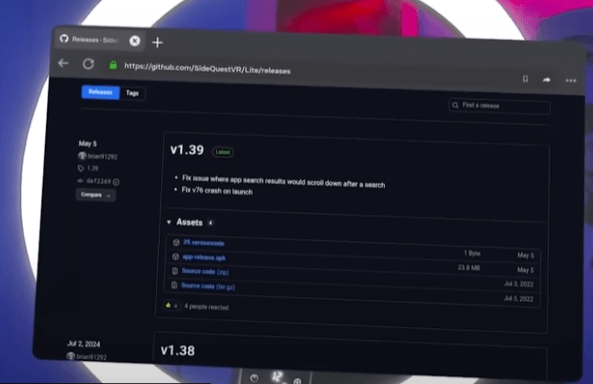This screenshot has width=593, height=384.
Task: Collapse the Assets section triangle
Action: 169,222
